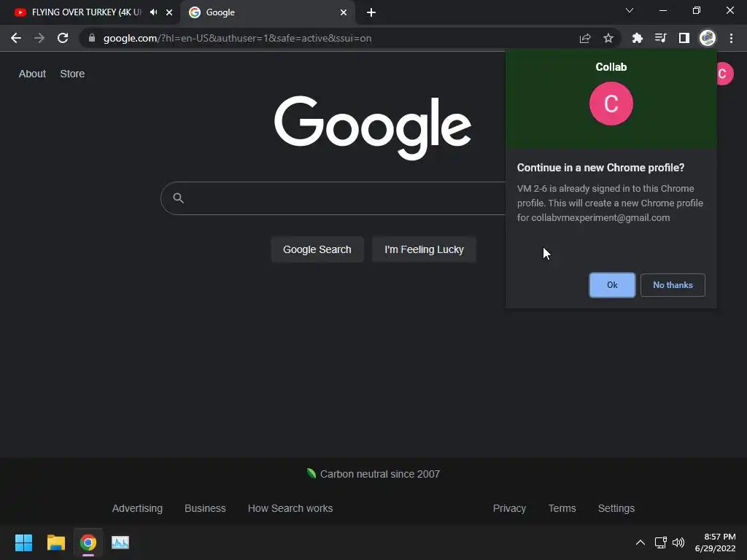Viewport: 747px width, 560px height.
Task: Click the pink Collab avatar in dialog
Action: pos(611,104)
